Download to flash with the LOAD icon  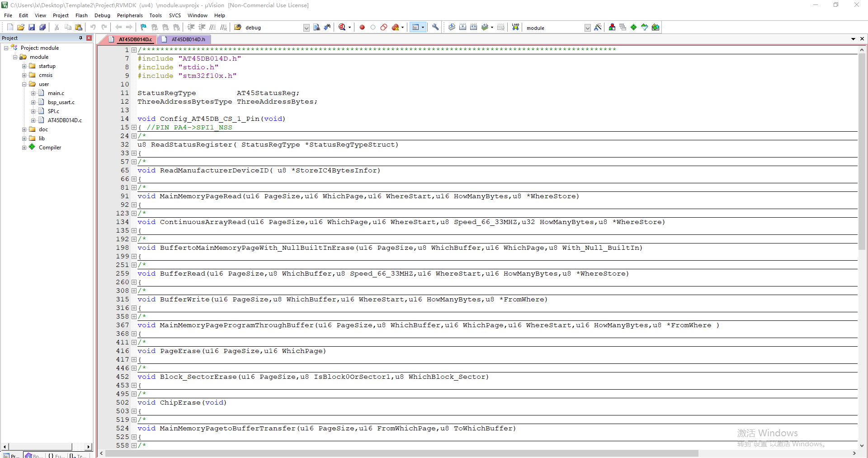(x=515, y=27)
